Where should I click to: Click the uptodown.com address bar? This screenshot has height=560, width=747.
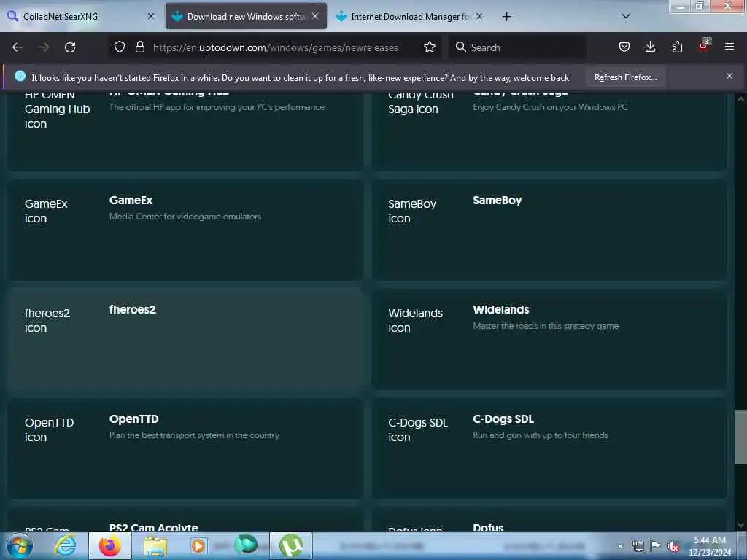(x=275, y=47)
